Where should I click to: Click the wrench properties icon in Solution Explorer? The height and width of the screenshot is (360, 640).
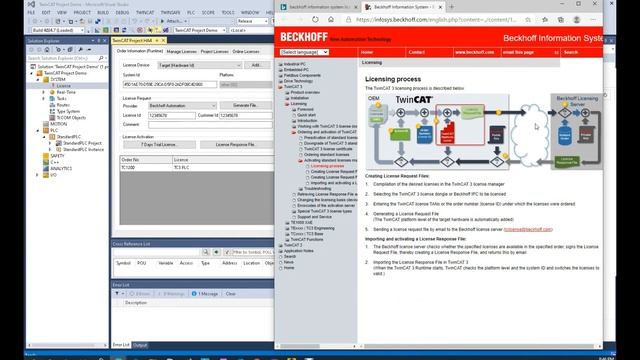coord(80,49)
